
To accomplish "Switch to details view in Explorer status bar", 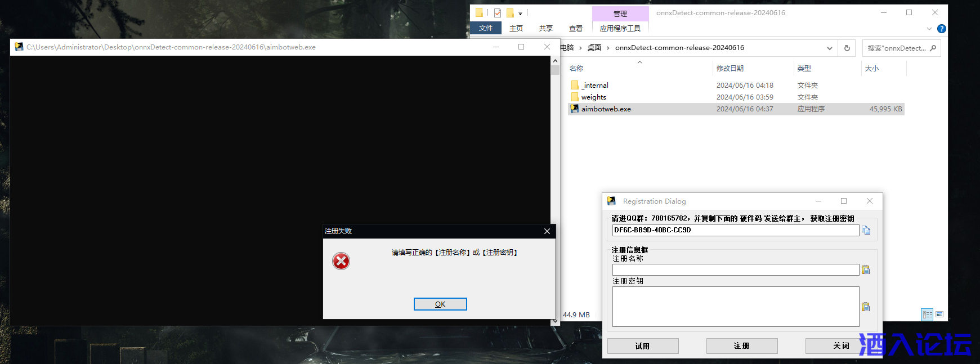I will tap(927, 314).
